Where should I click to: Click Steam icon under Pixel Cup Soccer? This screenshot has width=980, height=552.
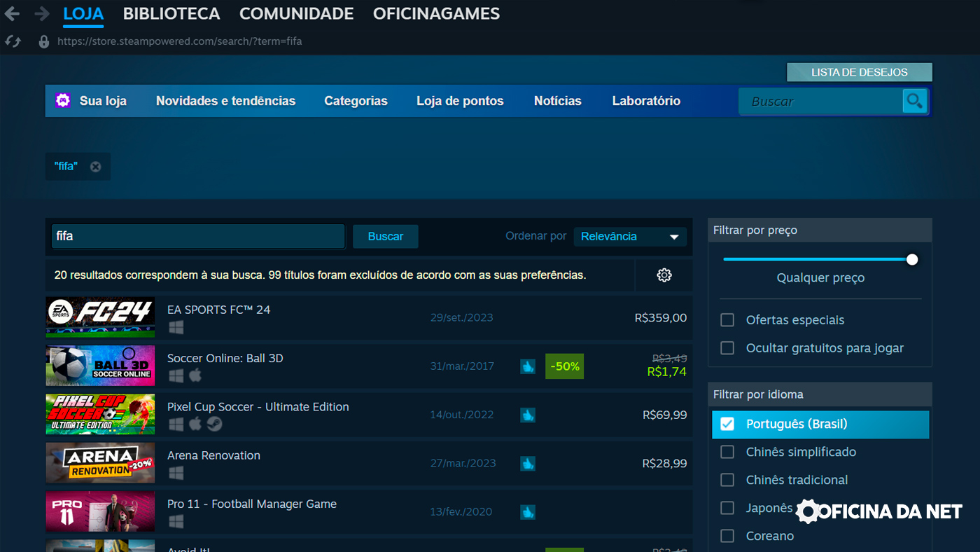coord(214,424)
